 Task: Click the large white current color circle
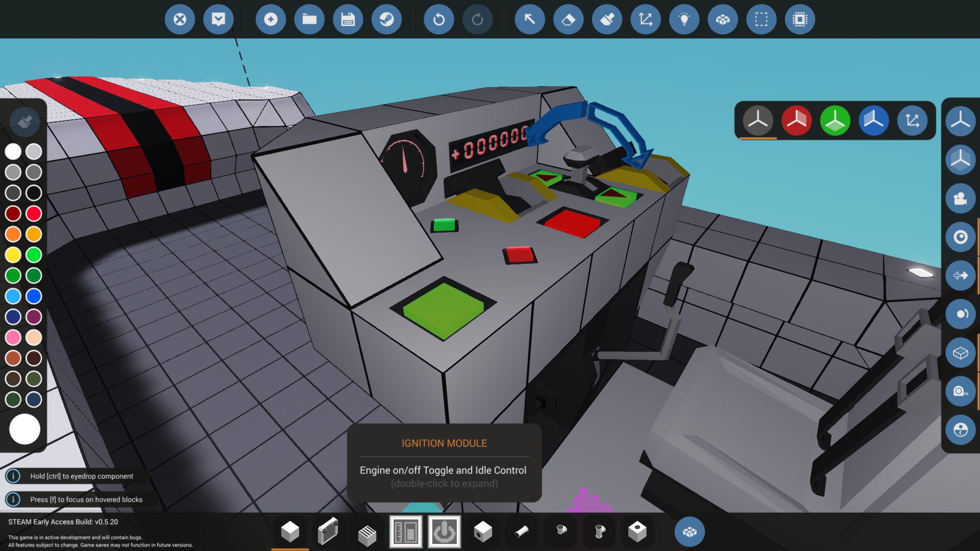point(24,429)
